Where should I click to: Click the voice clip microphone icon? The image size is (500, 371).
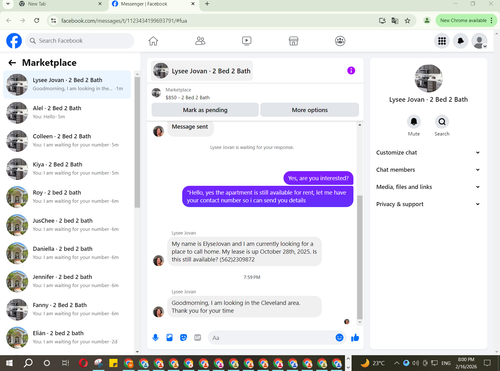click(x=155, y=338)
